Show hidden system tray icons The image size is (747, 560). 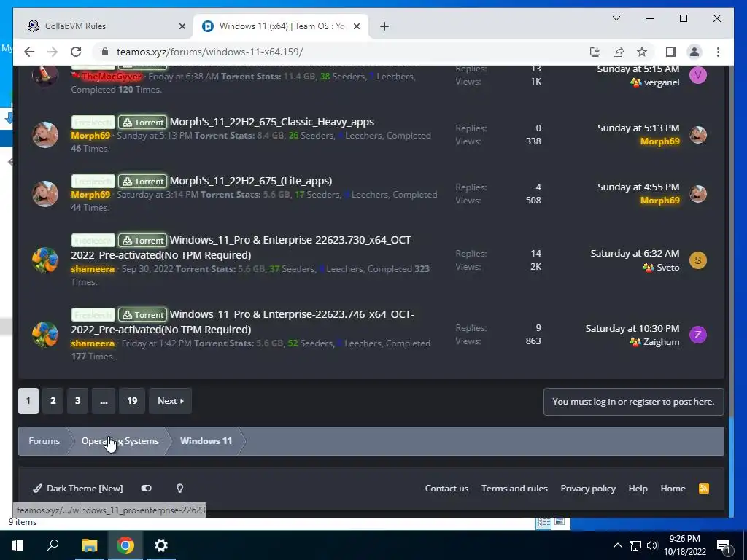[617, 545]
